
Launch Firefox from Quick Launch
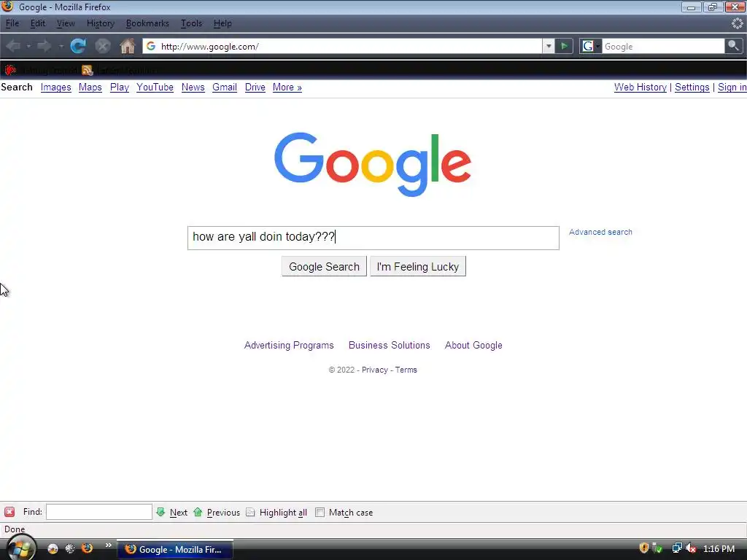point(88,548)
